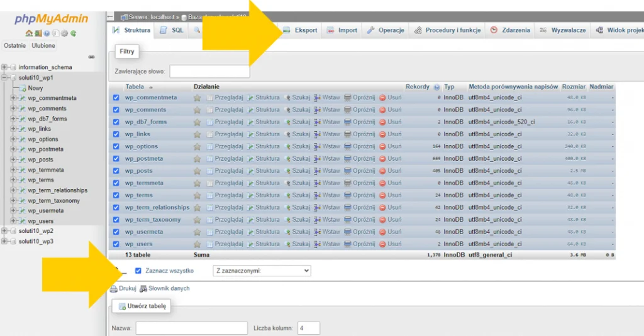Focus the 'Zawierające słowo' filter field
The image size is (644, 336).
coord(209,72)
